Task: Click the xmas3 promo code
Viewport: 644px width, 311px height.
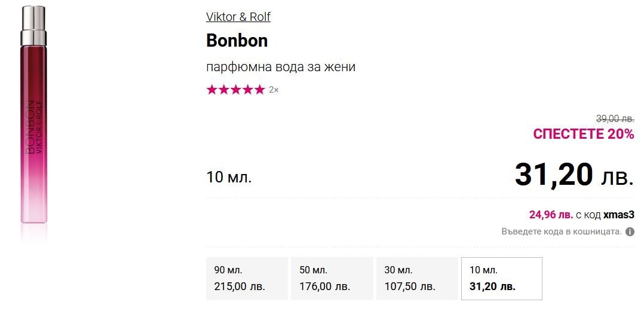Action: [x=618, y=214]
